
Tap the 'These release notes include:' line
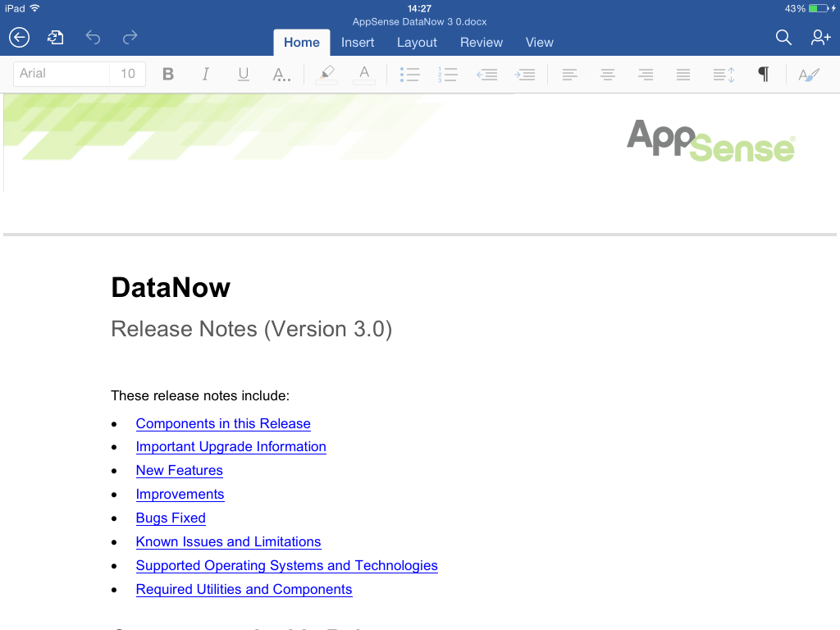[200, 396]
